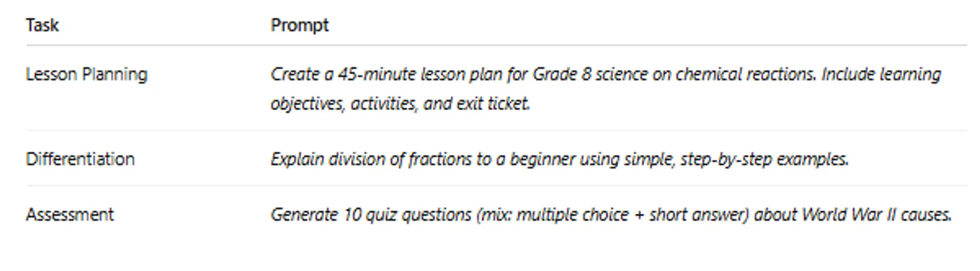Image resolution: width=980 pixels, height=271 pixels.
Task: Click the "Task" column header
Action: point(42,25)
